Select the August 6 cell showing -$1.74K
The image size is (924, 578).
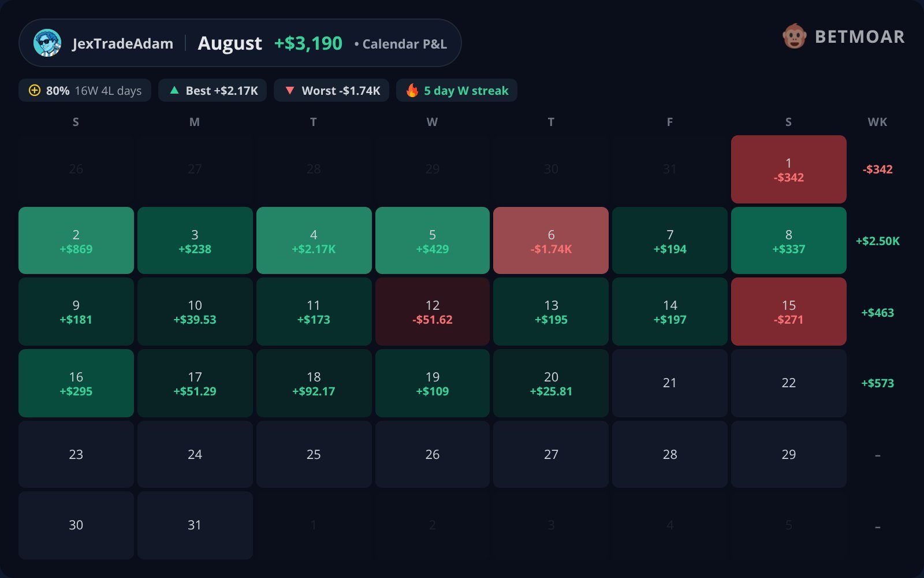551,240
